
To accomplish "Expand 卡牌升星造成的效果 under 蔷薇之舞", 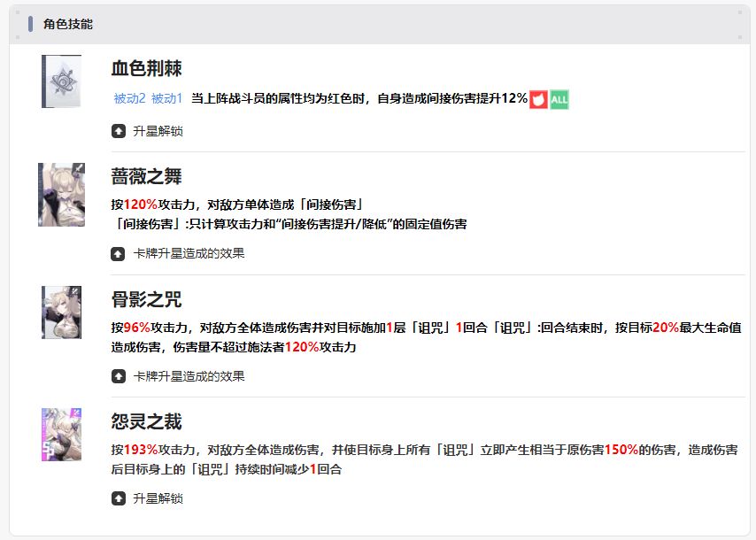I will tap(189, 253).
